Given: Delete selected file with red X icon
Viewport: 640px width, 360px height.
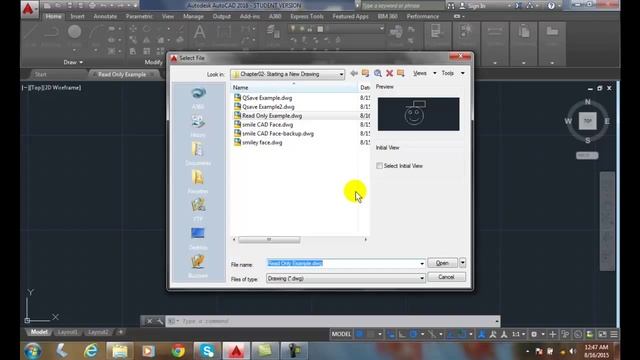Looking at the screenshot, I should tap(389, 73).
